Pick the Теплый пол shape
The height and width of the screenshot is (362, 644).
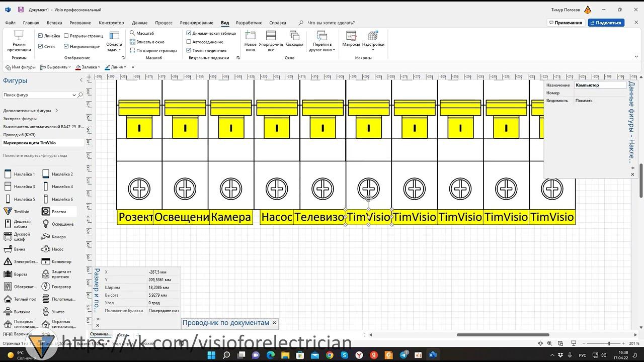pyautogui.click(x=20, y=299)
